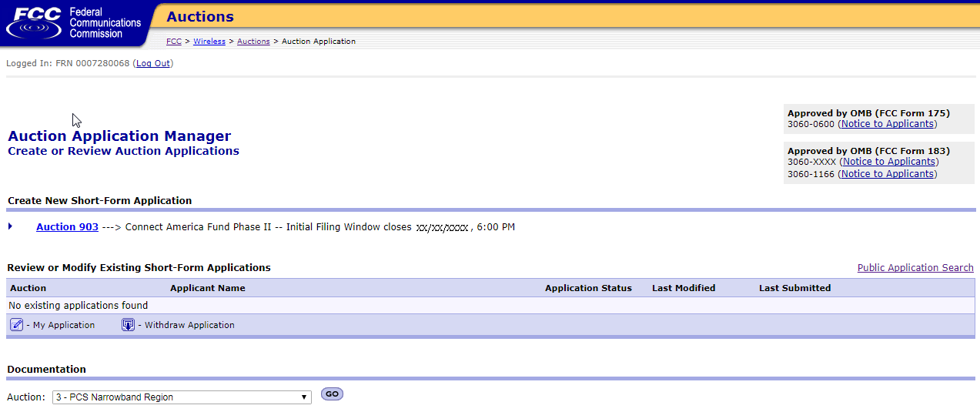Screen dimensions: 980x412
Task: Click 'No existing applications found' text
Action: [78, 306]
